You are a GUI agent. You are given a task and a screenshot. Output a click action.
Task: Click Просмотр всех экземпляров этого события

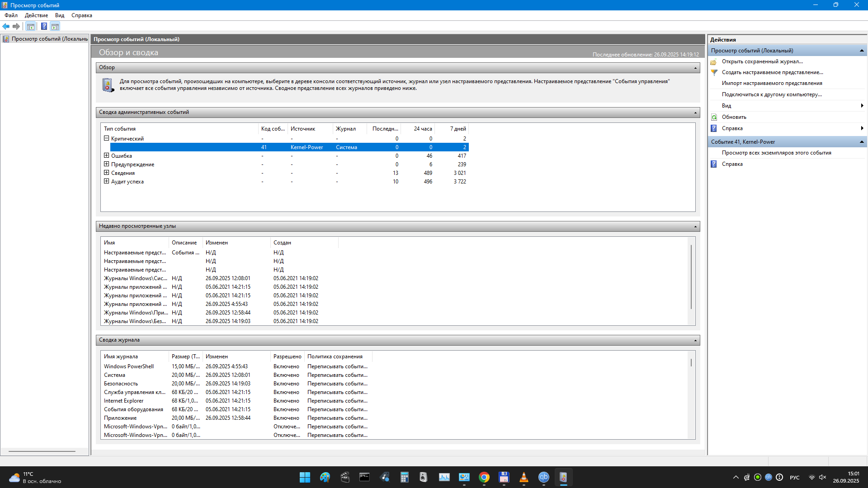tap(776, 153)
